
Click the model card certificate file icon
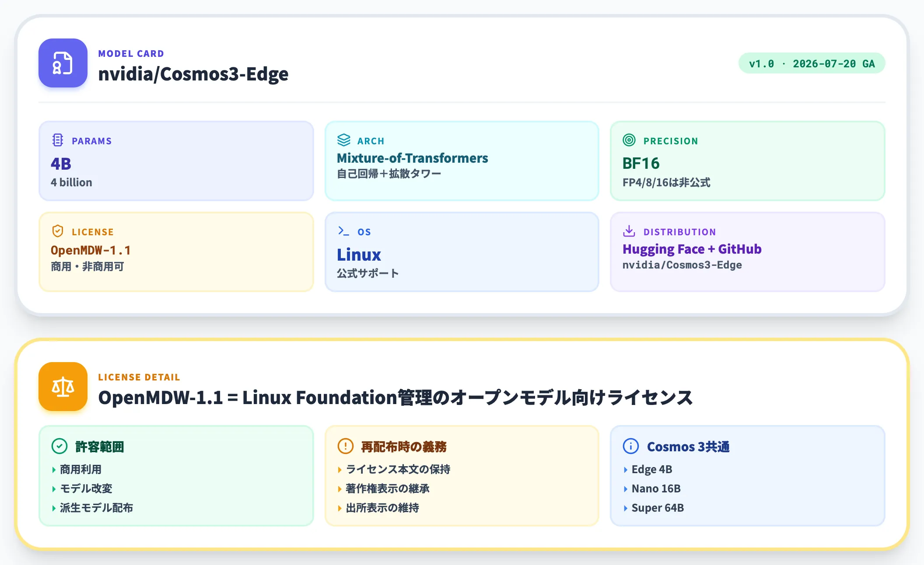[x=63, y=63]
